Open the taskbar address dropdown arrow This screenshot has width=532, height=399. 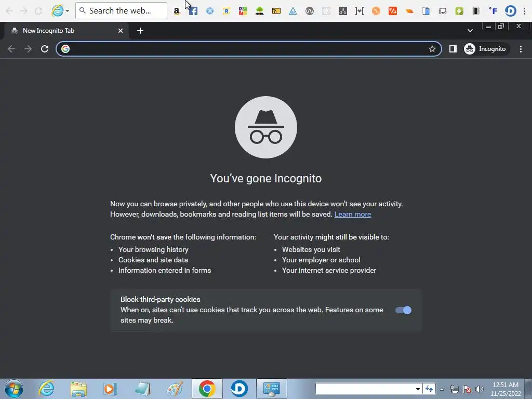(418, 389)
